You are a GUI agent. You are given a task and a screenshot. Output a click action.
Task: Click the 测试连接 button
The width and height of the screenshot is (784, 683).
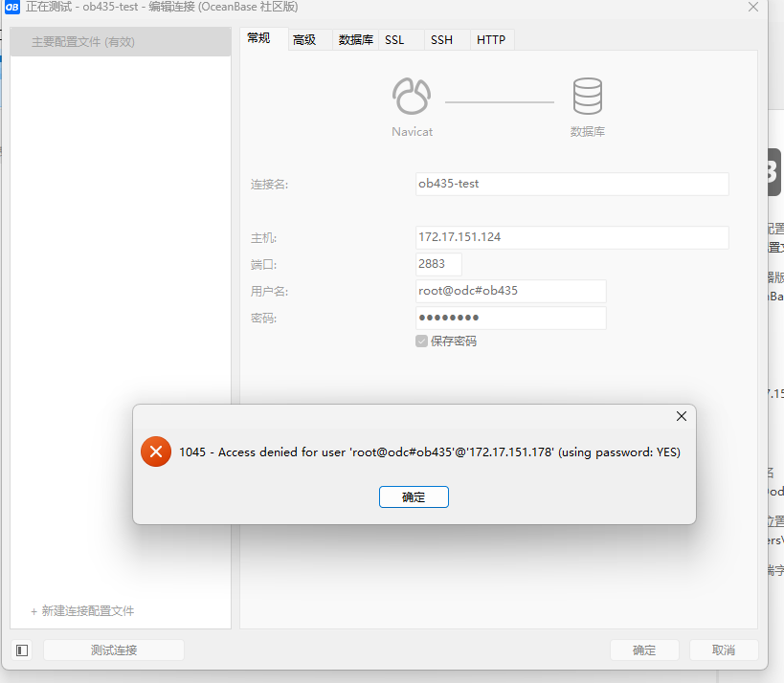pos(114,650)
